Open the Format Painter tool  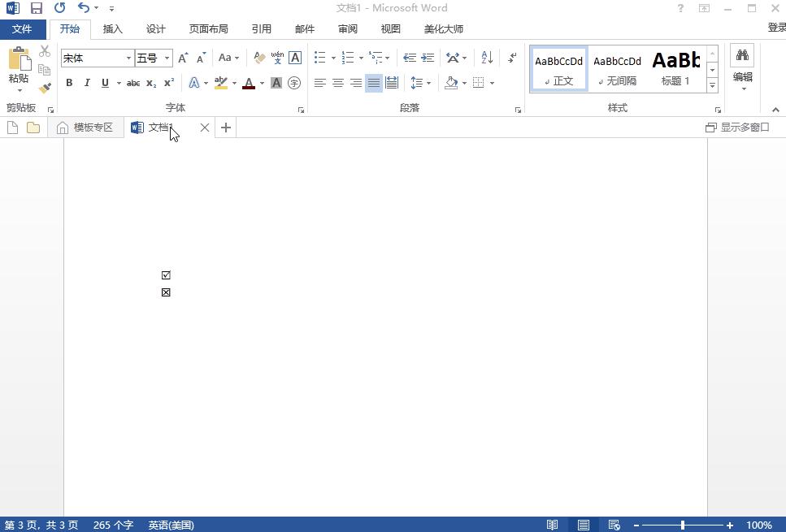[45, 88]
